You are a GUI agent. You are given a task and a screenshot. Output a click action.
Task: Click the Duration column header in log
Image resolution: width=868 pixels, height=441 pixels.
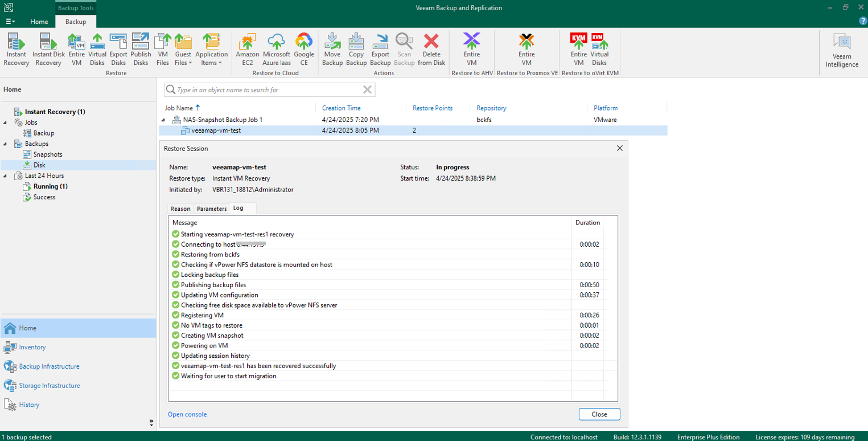pos(587,222)
